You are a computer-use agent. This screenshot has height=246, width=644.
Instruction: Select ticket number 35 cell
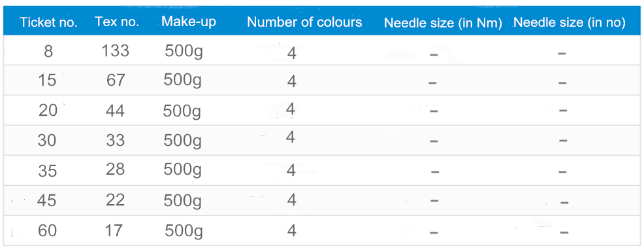coord(47,170)
